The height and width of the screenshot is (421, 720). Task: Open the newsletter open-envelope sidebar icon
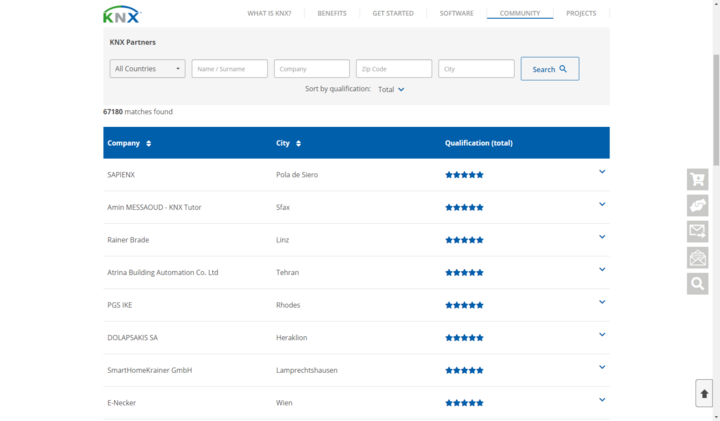[x=698, y=258]
